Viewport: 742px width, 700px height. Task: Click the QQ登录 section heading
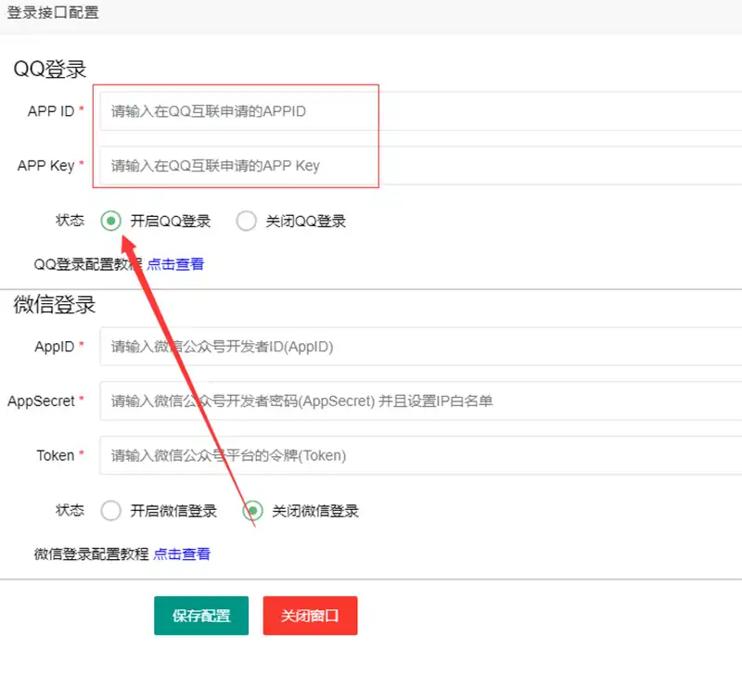(50, 70)
